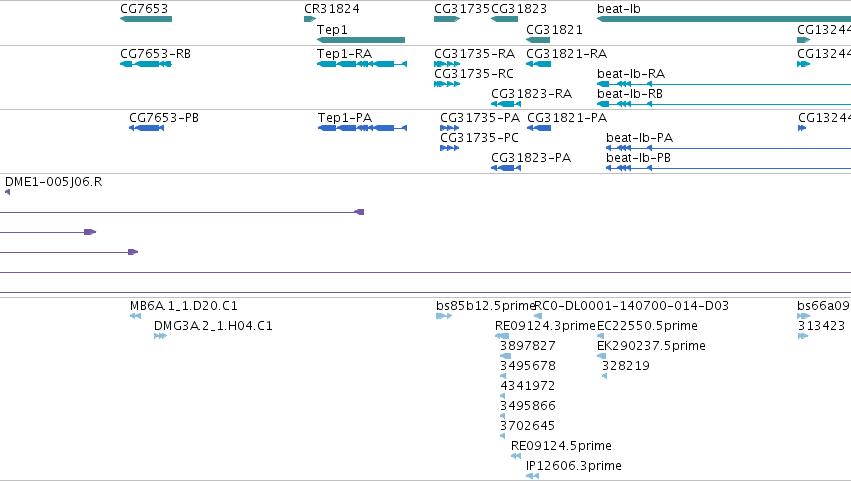This screenshot has width=851, height=481.
Task: Click the CG7653 gene label
Action: (144, 9)
